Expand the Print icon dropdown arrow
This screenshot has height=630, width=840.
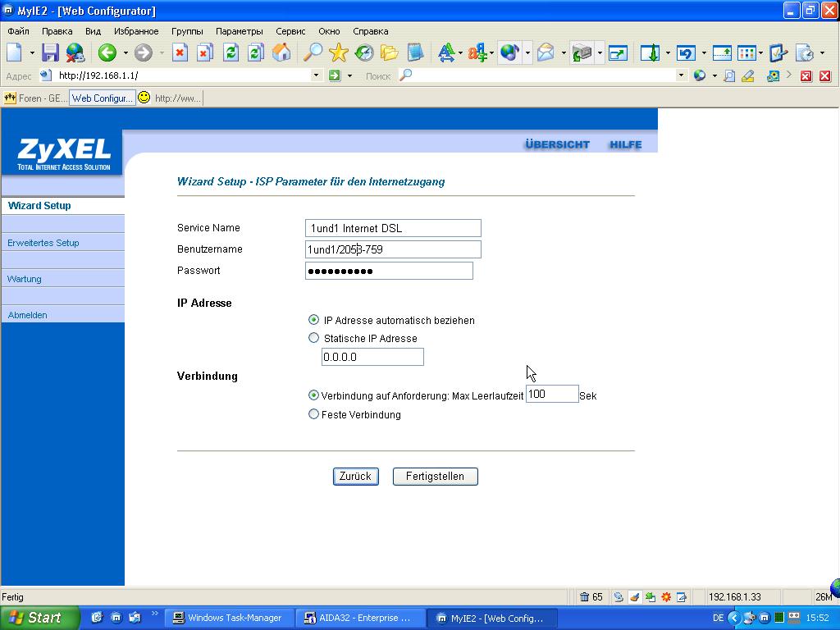600,53
